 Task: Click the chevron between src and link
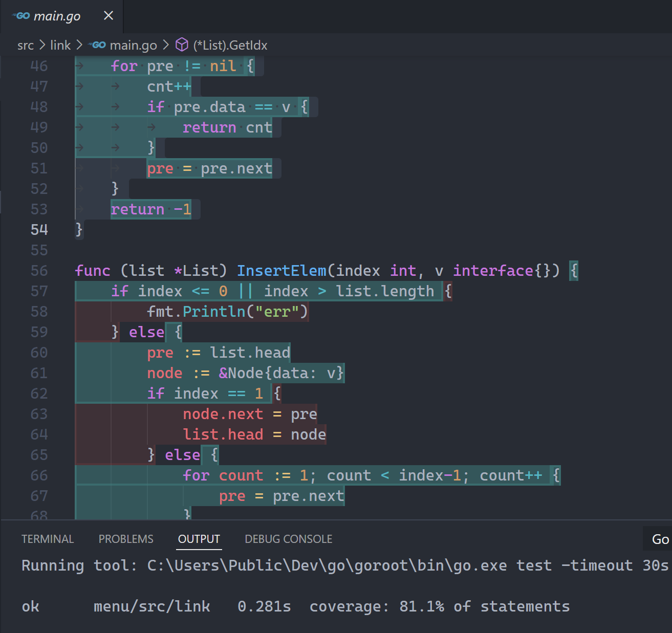click(x=42, y=45)
